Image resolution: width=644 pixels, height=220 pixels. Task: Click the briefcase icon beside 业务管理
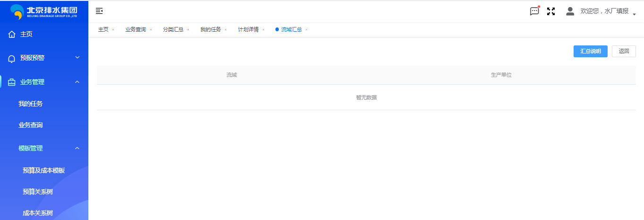click(12, 82)
